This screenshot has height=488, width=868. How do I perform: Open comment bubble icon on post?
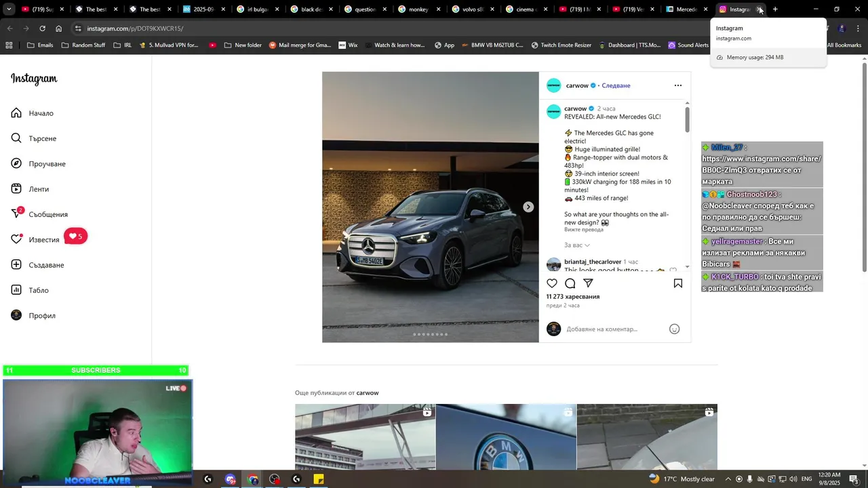(x=570, y=283)
